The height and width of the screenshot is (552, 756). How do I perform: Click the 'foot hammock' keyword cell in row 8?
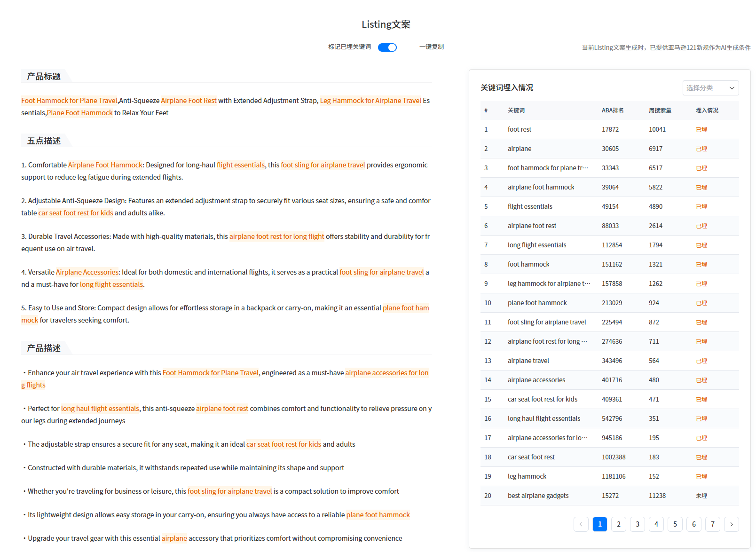tap(528, 264)
